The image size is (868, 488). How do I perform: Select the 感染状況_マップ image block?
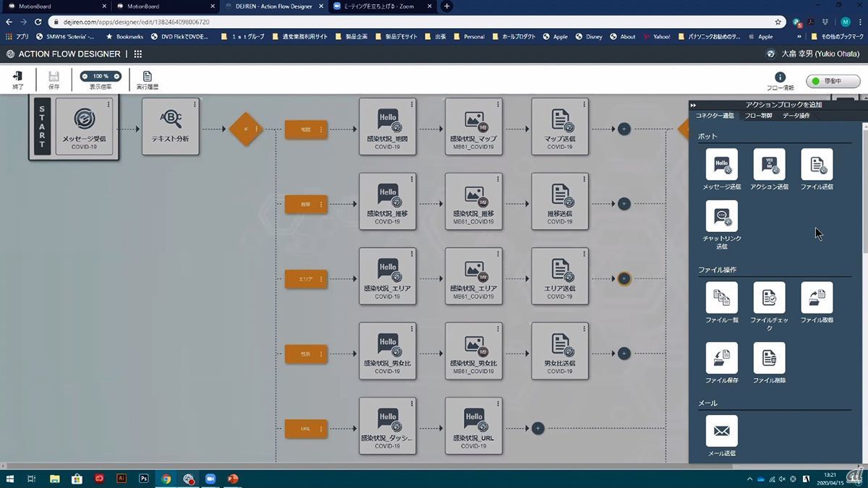(x=474, y=126)
